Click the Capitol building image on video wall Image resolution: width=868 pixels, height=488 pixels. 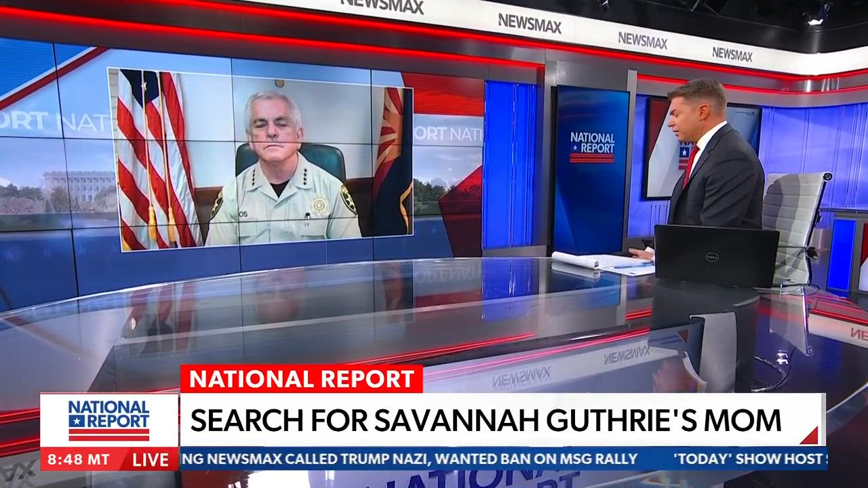71,186
